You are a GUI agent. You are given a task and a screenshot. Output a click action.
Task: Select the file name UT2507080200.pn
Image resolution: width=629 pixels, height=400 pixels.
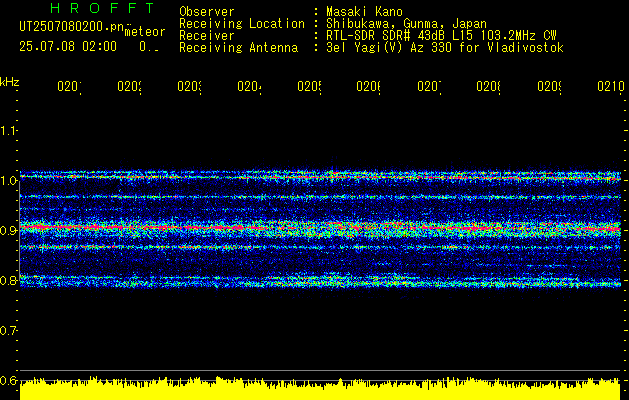[72, 27]
